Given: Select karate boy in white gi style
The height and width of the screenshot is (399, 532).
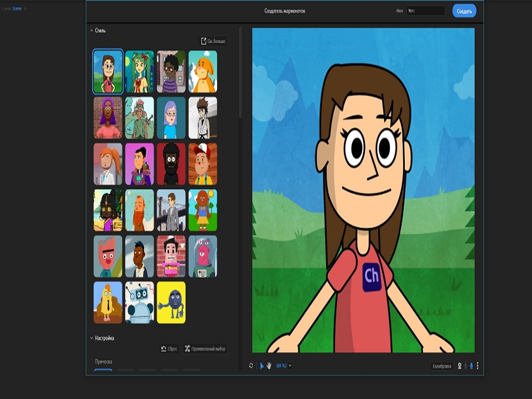Looking at the screenshot, I should pyautogui.click(x=203, y=118).
